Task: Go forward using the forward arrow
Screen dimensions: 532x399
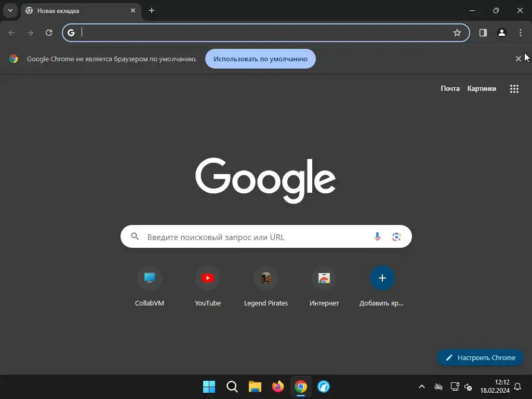Action: point(30,33)
